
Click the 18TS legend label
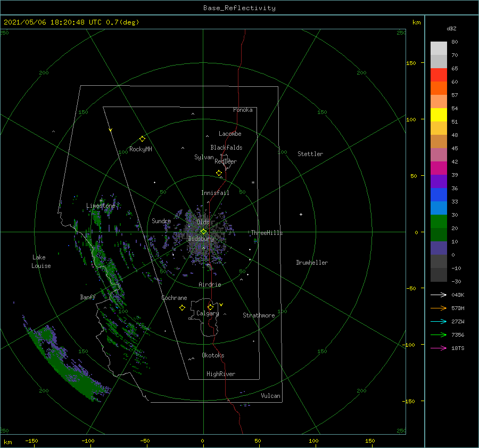click(458, 348)
